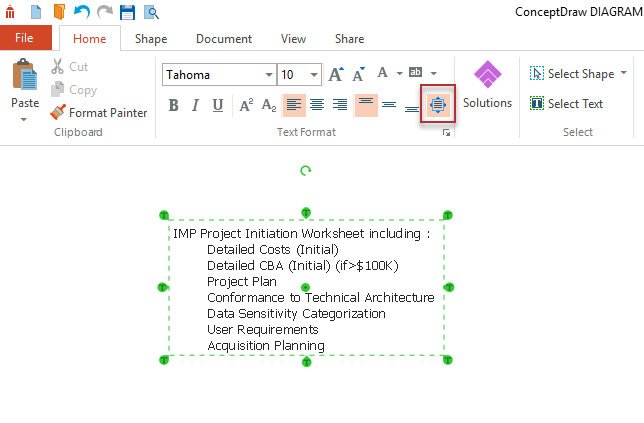The image size is (644, 423).
Task: Open the Select Shape dropdown arrow
Action: 624,73
